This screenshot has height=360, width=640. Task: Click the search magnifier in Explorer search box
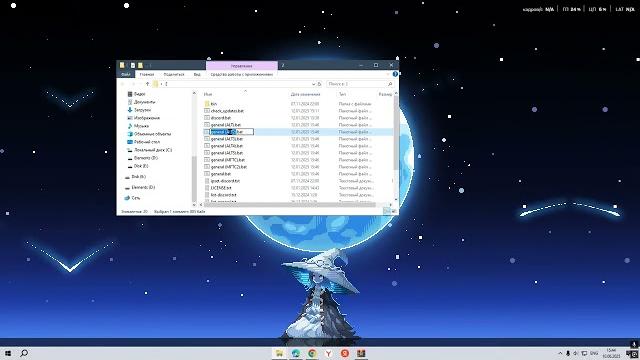tap(390, 84)
